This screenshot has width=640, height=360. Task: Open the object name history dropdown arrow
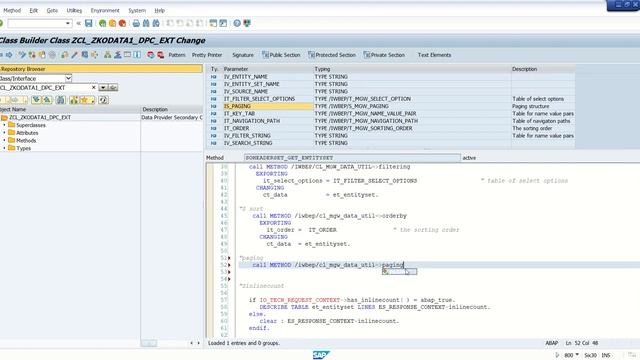[x=103, y=88]
